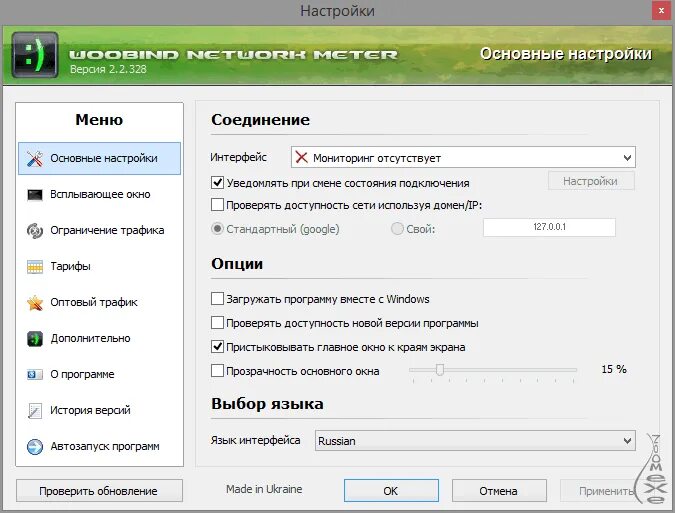Enable Проверять доступность новой версии программы
675x513 pixels.
click(217, 323)
